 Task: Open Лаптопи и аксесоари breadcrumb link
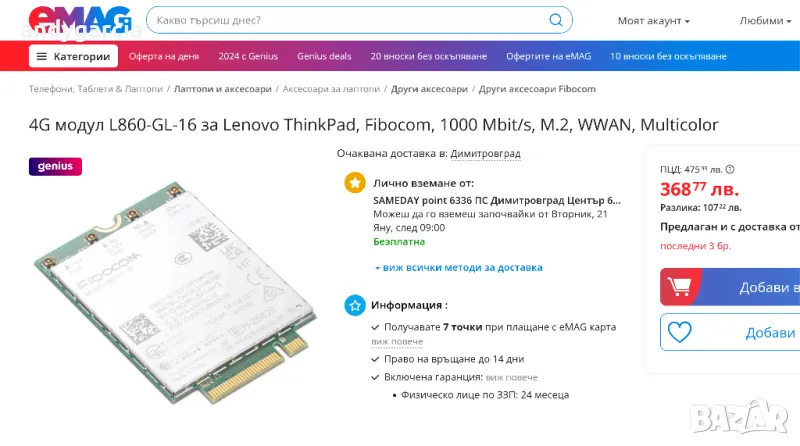[x=222, y=89]
